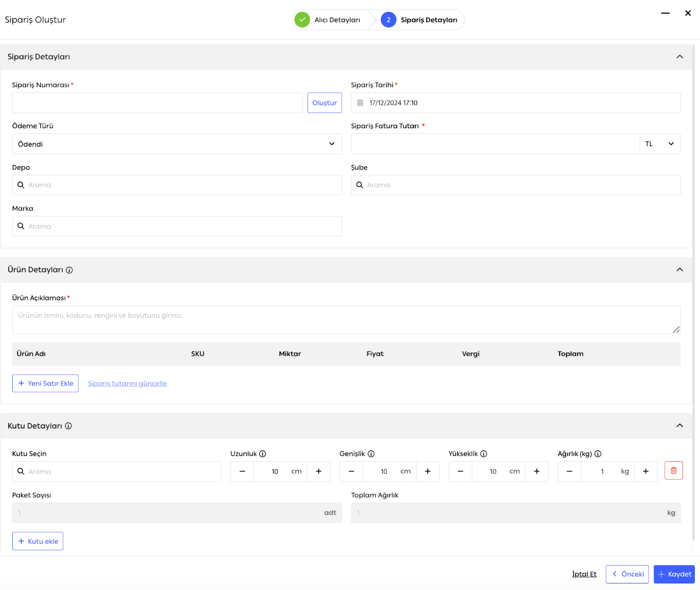Increase Genişlik with the plus button
This screenshot has height=590, width=700.
pyautogui.click(x=428, y=471)
